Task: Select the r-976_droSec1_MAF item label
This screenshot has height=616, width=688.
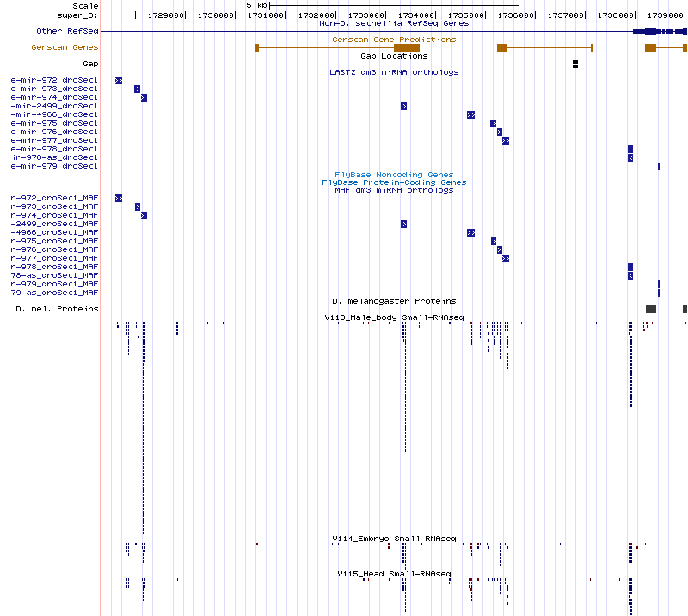Action: coord(54,249)
